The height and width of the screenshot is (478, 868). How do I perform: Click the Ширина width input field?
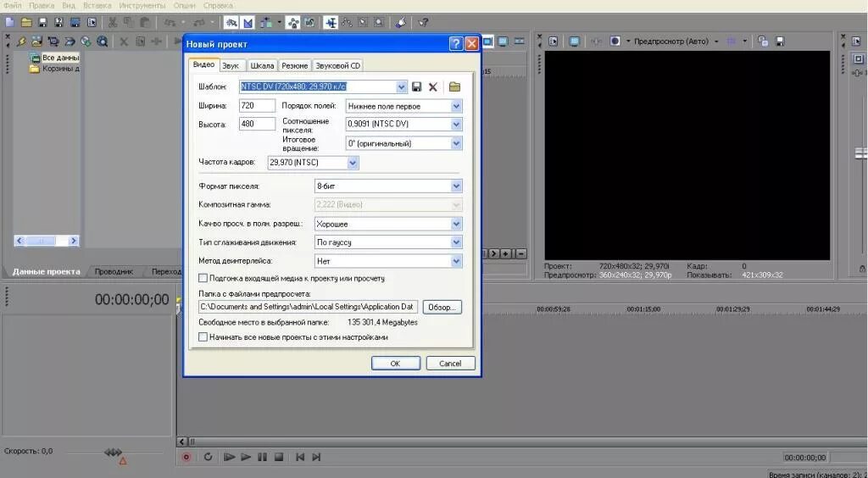coord(257,106)
